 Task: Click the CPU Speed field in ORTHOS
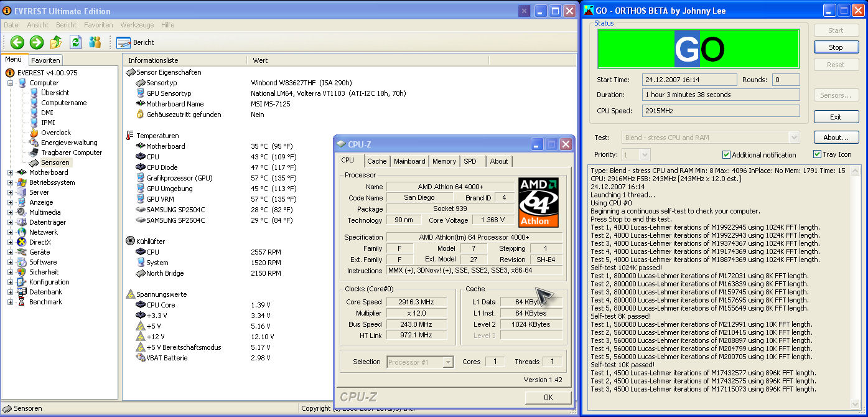[721, 111]
